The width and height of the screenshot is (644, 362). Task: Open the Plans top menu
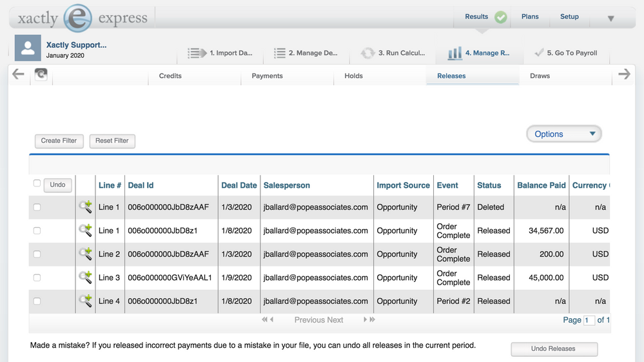530,16
